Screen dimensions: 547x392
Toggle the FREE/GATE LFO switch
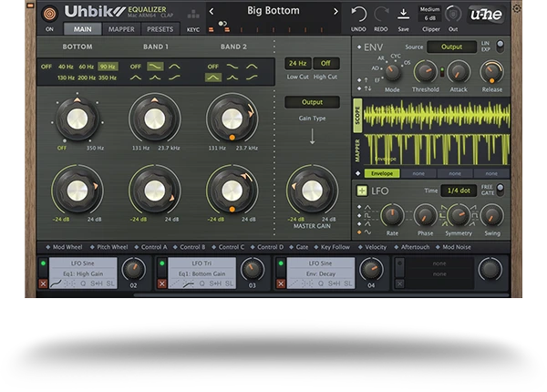[500, 189]
